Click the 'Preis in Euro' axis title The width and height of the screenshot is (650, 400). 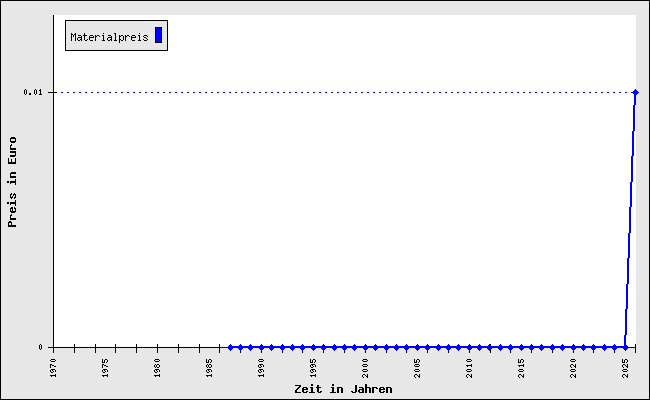[13, 182]
